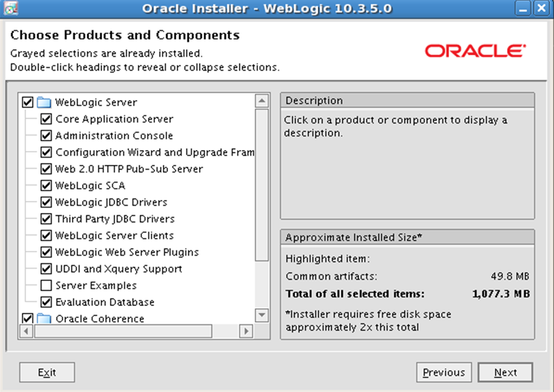Highlight the WebLogic Web Server Plugins label
The image size is (554, 392).
point(127,252)
